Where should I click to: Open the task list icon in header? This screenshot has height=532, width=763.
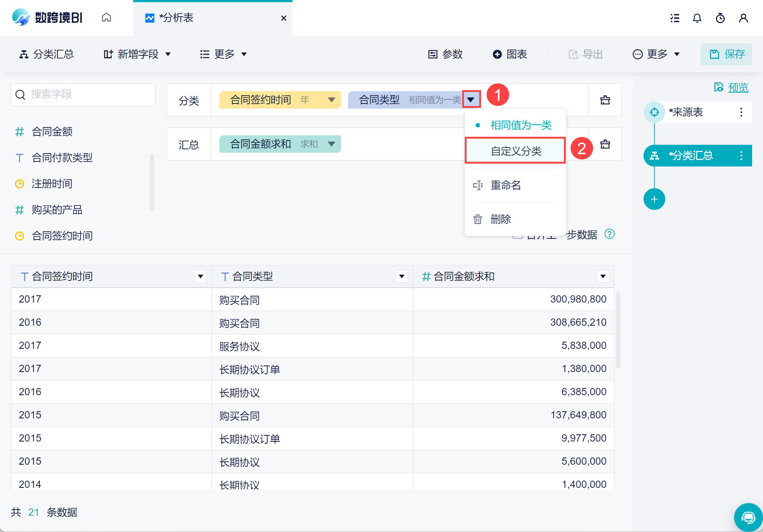click(x=675, y=18)
